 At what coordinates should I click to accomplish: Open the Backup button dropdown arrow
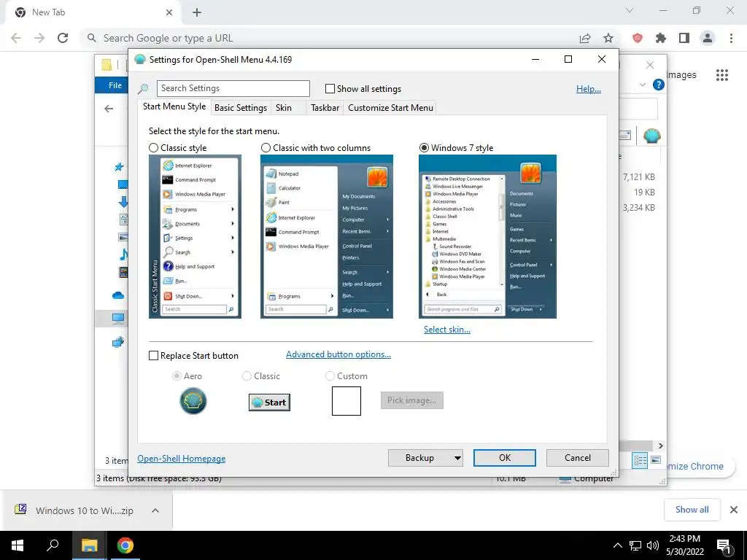coord(457,458)
